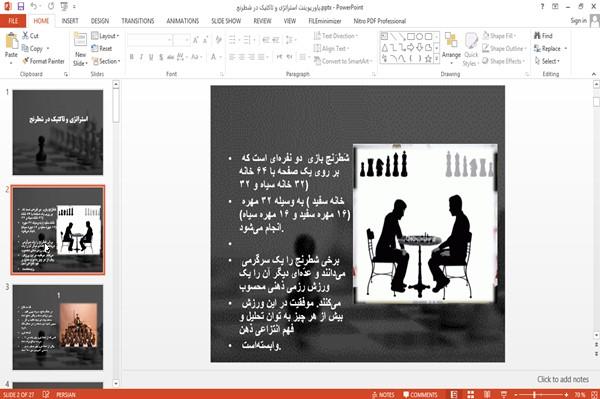
Task: Toggle Underline formatting
Action: tap(151, 57)
